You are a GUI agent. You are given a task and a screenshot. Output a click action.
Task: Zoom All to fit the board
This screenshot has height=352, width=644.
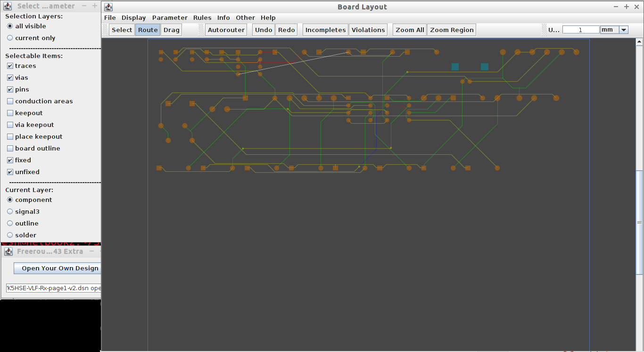pyautogui.click(x=409, y=29)
